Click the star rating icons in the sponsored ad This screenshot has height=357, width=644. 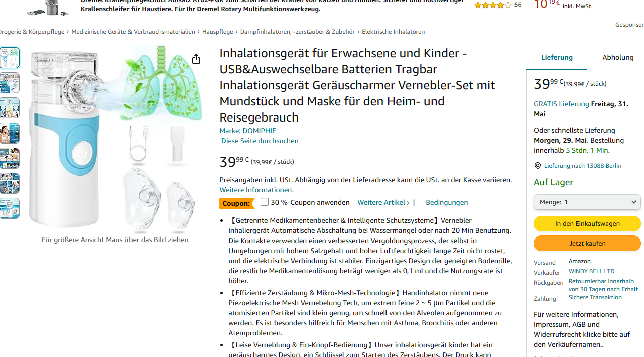(493, 5)
